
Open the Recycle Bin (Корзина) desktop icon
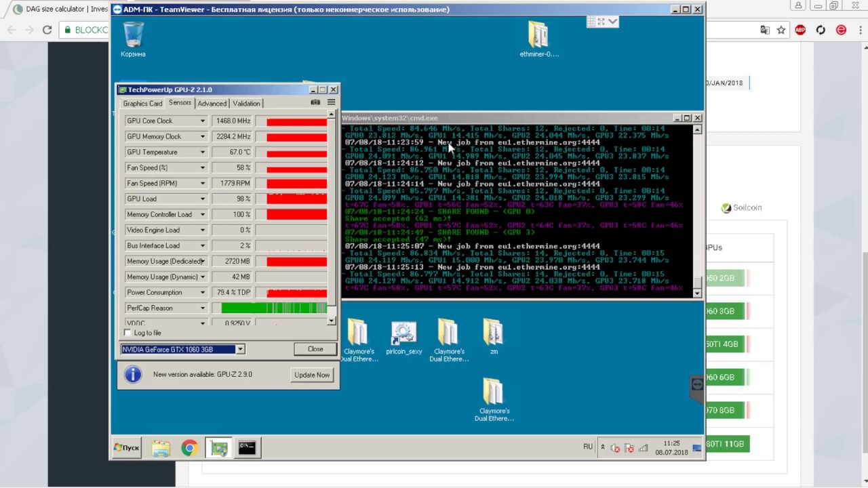[x=133, y=39]
